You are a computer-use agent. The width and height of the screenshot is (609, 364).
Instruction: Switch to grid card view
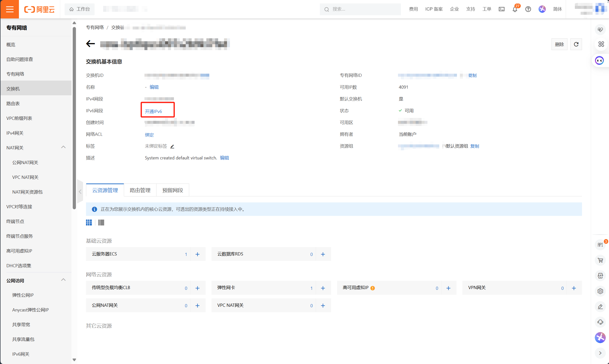[x=89, y=223]
